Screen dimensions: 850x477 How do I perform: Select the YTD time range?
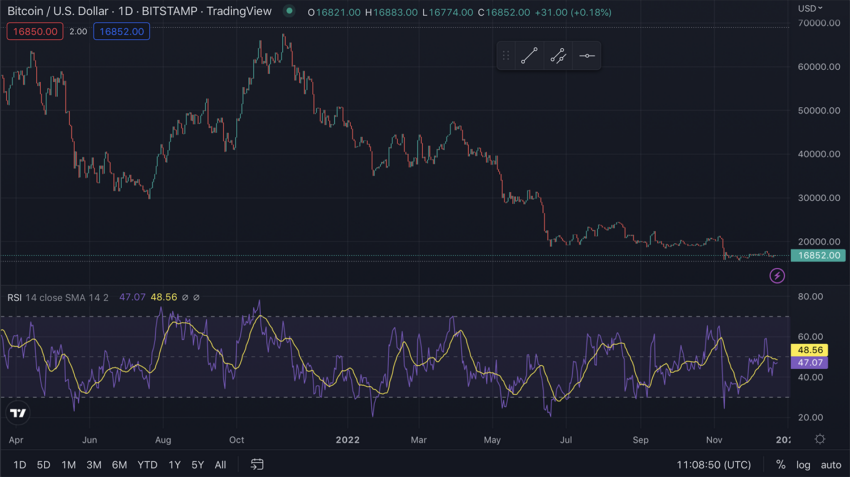click(x=147, y=465)
